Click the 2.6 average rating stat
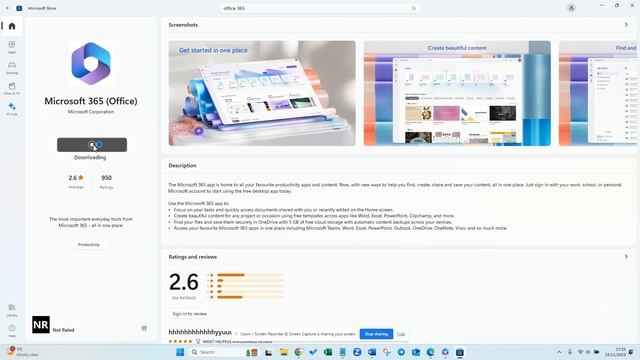The width and height of the screenshot is (640, 360). tap(76, 182)
